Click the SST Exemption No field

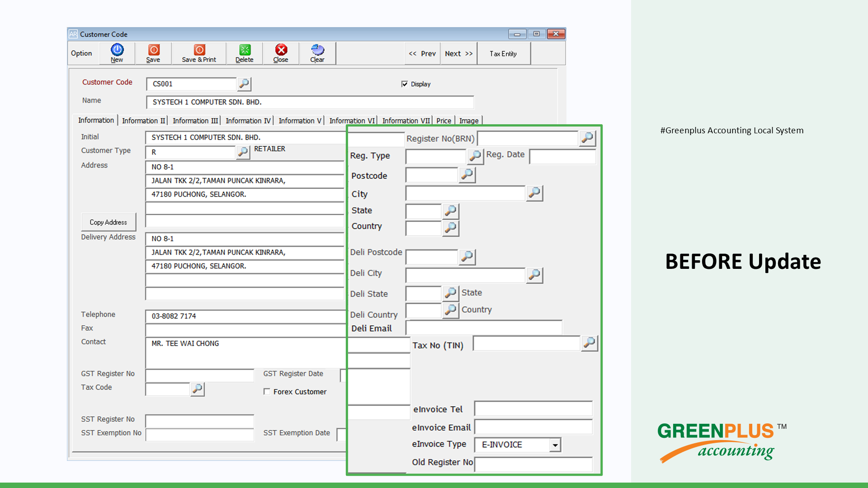[x=200, y=435]
